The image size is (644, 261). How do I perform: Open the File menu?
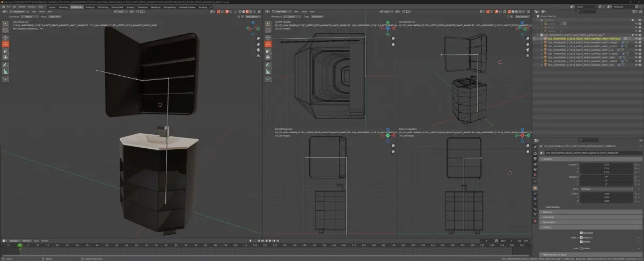pos(8,7)
